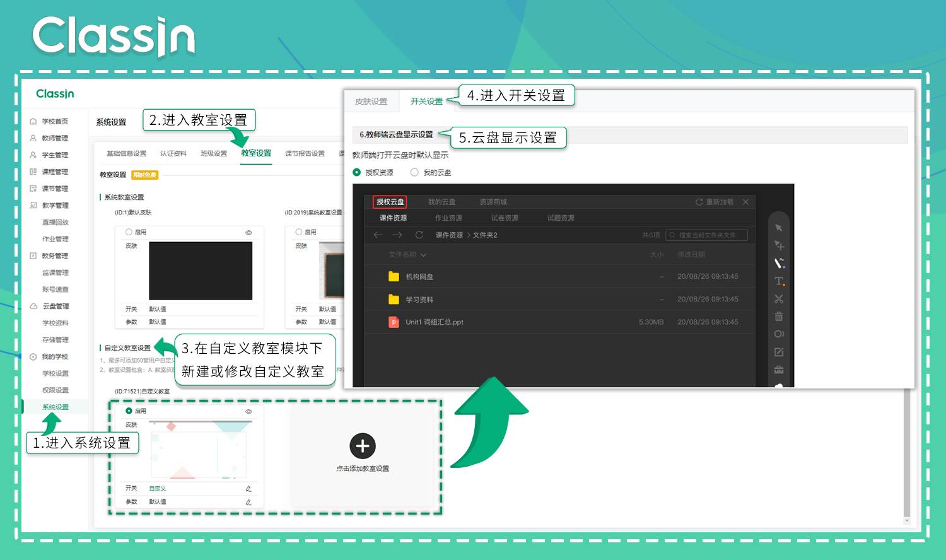The width and height of the screenshot is (946, 560).
Task: Open 教师管理 teacher icon in sidebar
Action: [x=33, y=138]
